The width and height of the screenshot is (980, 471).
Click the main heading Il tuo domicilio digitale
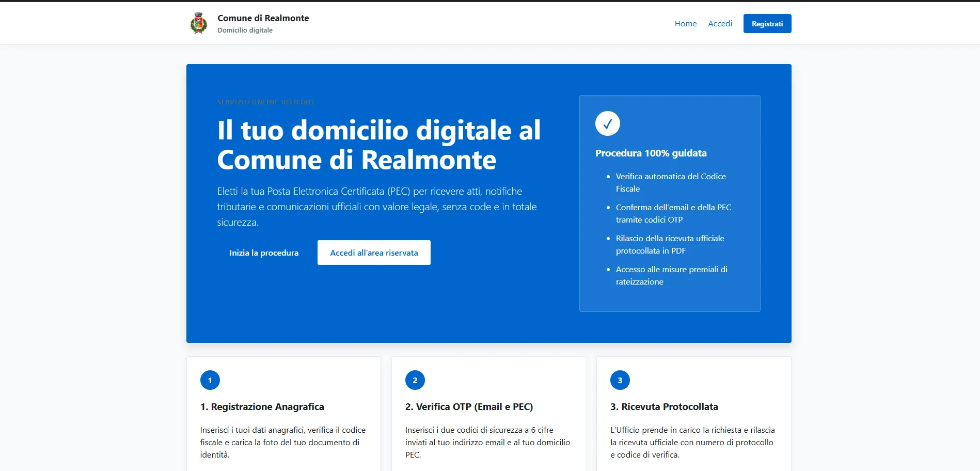[x=379, y=145]
